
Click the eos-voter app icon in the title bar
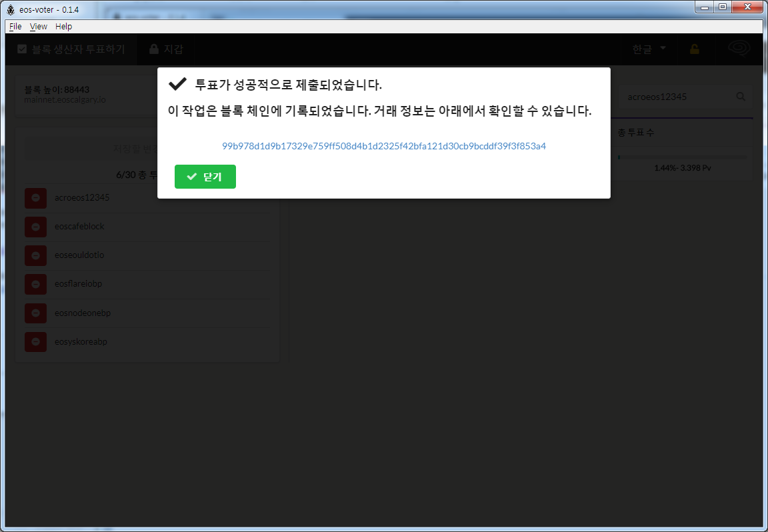pos(11,10)
